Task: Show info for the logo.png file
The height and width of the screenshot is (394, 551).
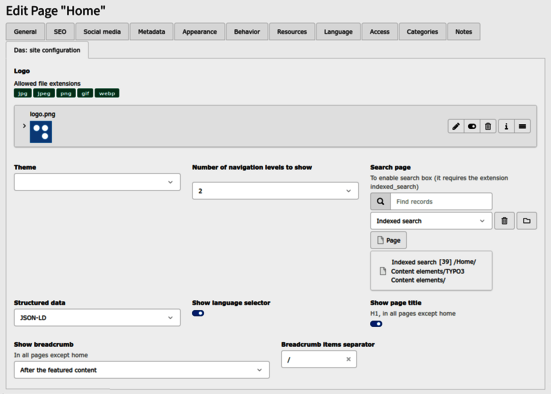Action: 506,127
